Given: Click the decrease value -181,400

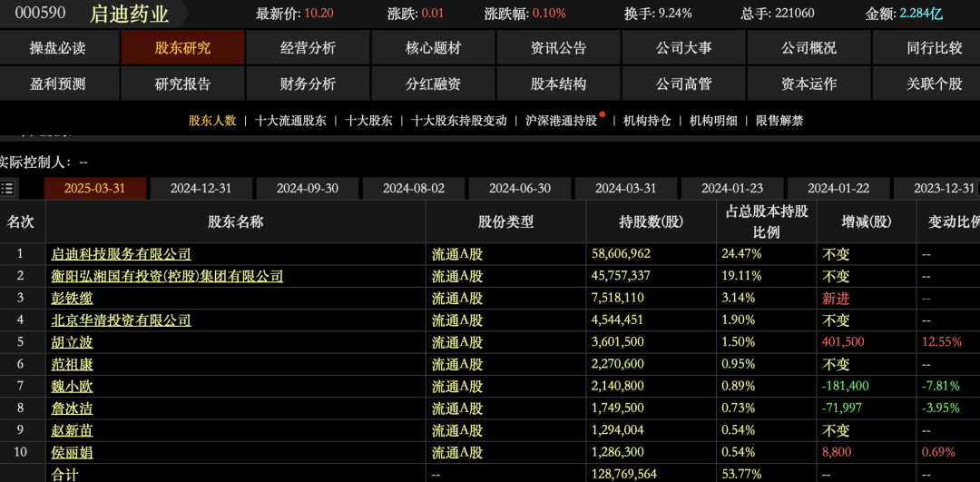Looking at the screenshot, I should coord(846,387).
